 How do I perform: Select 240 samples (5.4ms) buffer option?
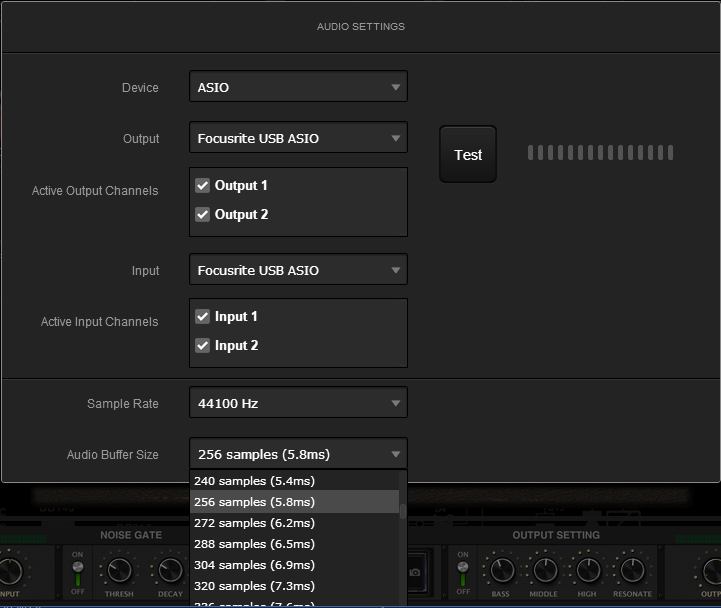tap(294, 481)
